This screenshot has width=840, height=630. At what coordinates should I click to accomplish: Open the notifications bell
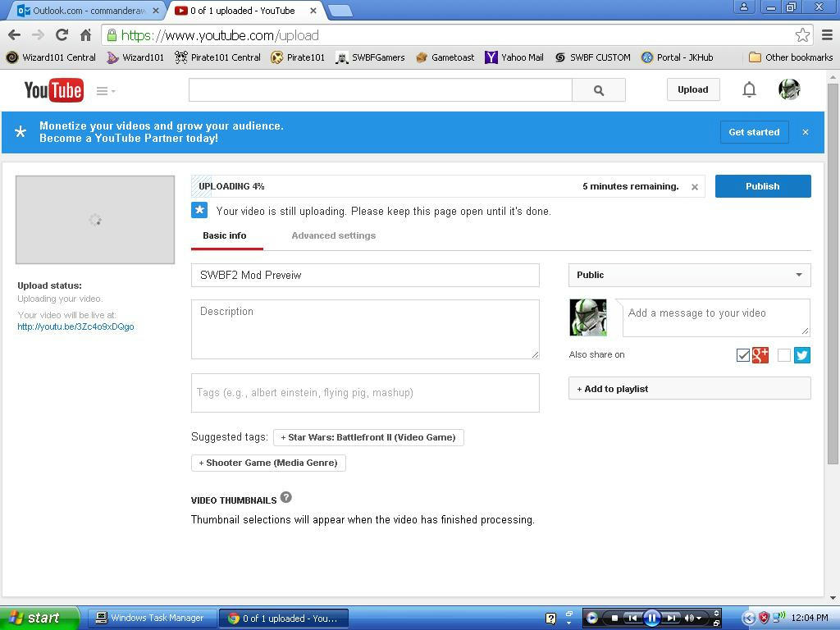tap(749, 89)
